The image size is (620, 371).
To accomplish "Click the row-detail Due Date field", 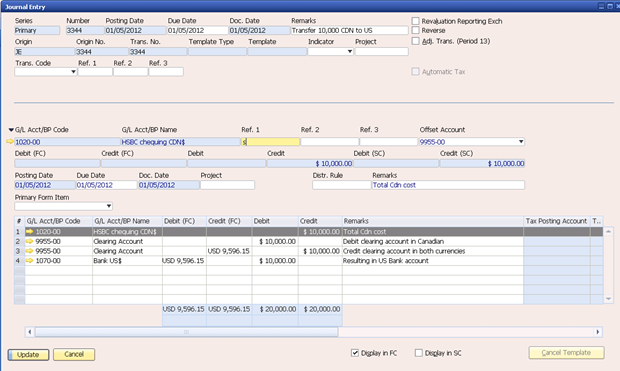I will [106, 185].
